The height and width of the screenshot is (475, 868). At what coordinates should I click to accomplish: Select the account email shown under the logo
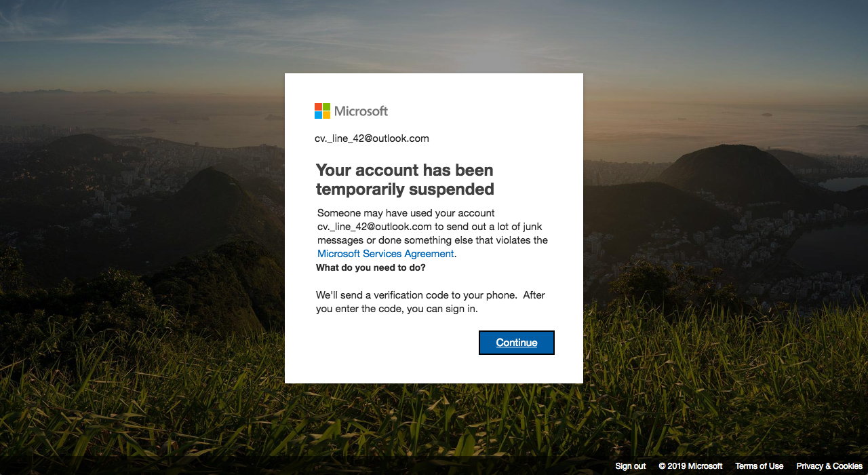tap(372, 138)
